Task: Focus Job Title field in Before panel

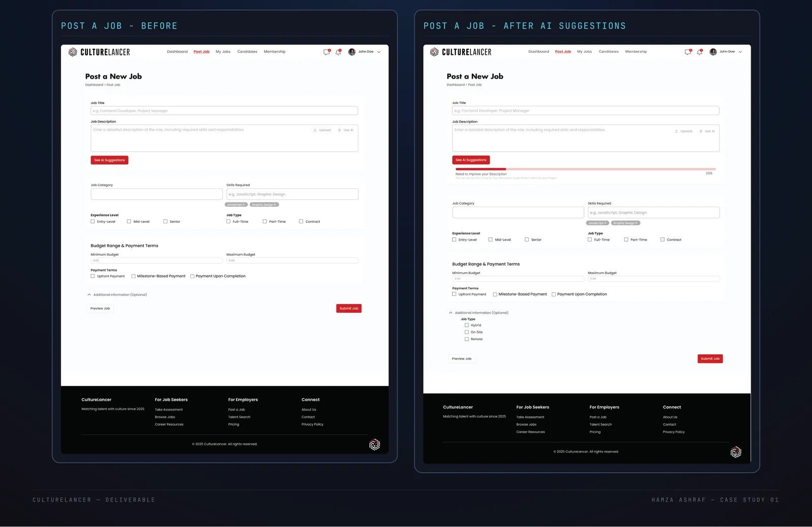Action: point(224,111)
